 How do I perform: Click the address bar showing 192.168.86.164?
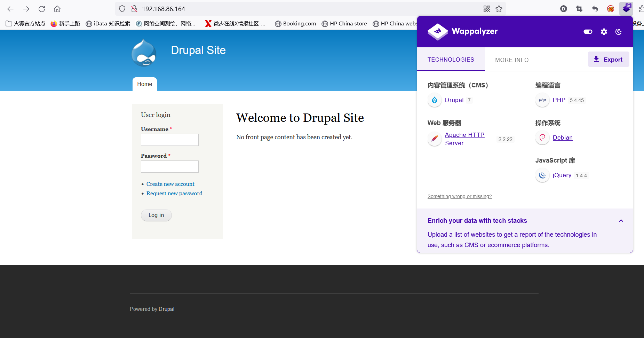(310, 9)
